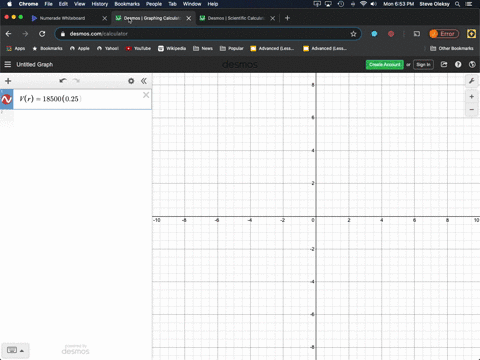Viewport: 480px width, 360px height.
Task: Click the volume icon in menu bar
Action: [x=374, y=4]
